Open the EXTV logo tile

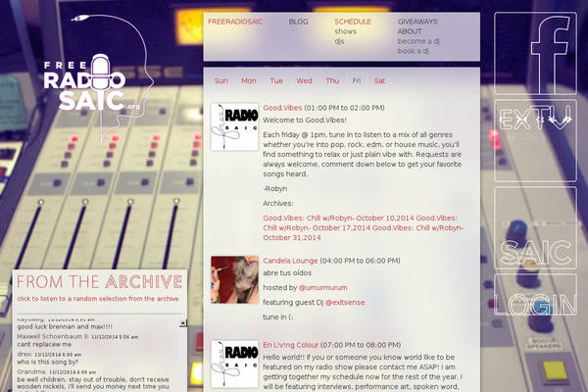tap(535, 141)
